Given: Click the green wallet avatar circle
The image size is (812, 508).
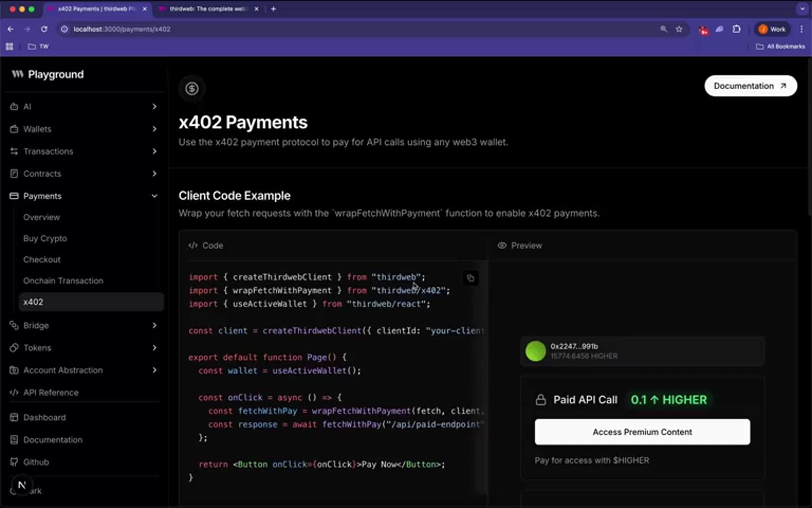Looking at the screenshot, I should click(535, 351).
